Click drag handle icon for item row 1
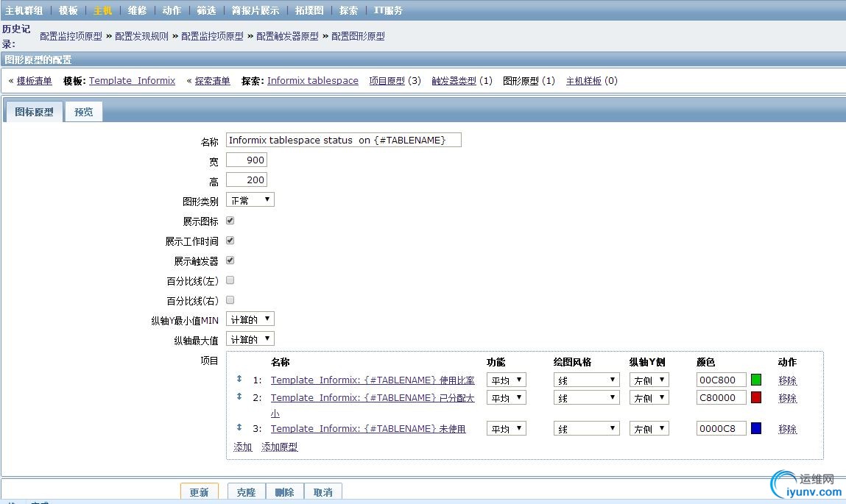Image resolution: width=846 pixels, height=504 pixels. tap(239, 379)
